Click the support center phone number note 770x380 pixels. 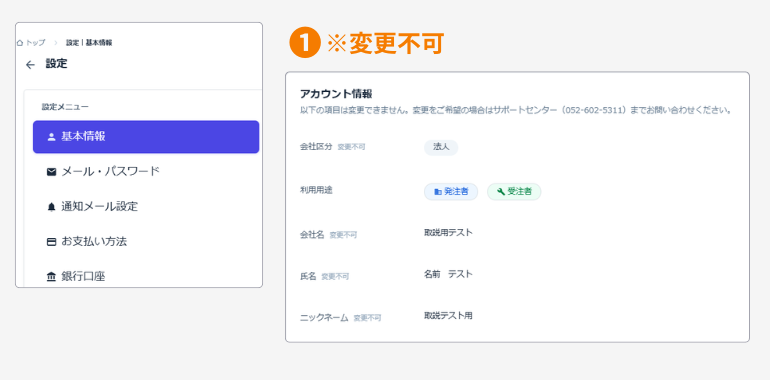(x=516, y=110)
